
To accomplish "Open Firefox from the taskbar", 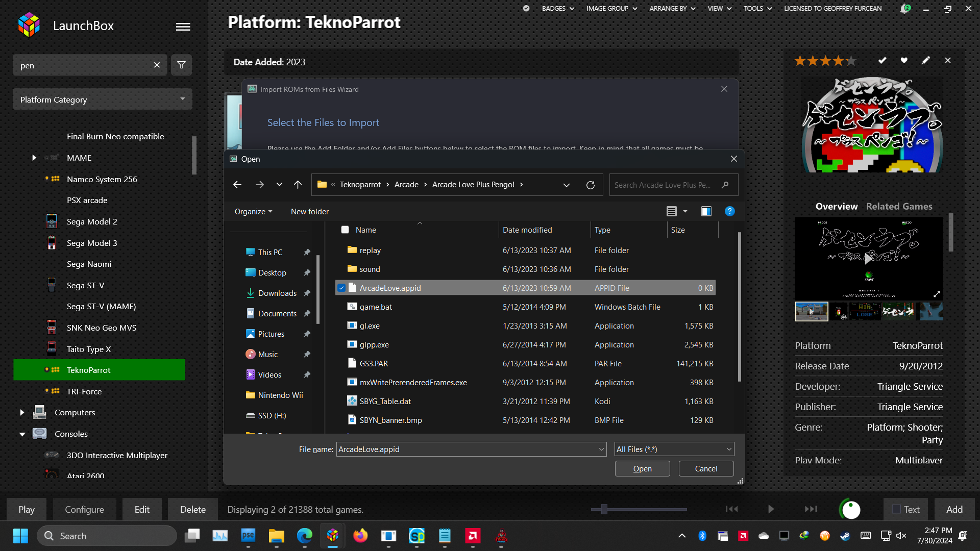I will (x=360, y=536).
